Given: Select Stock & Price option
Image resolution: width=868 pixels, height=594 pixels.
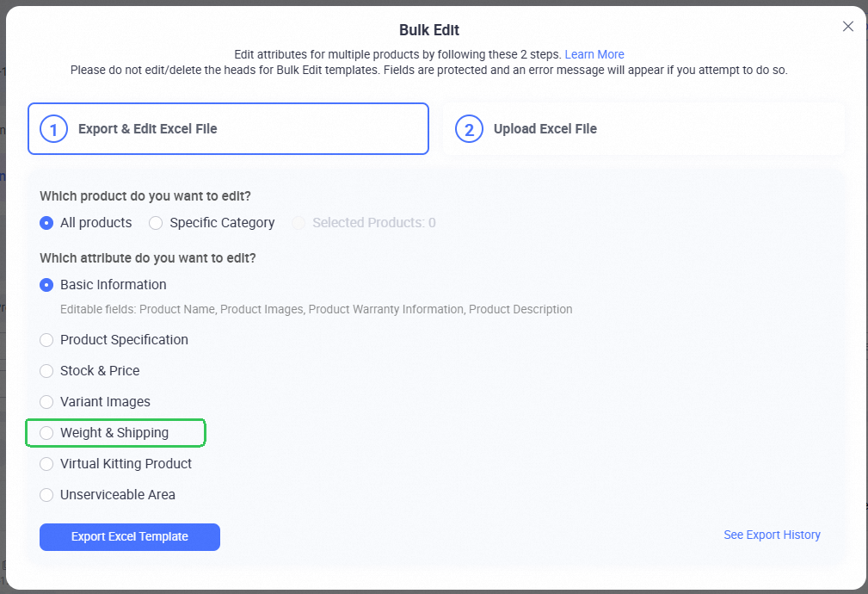Looking at the screenshot, I should 46,370.
